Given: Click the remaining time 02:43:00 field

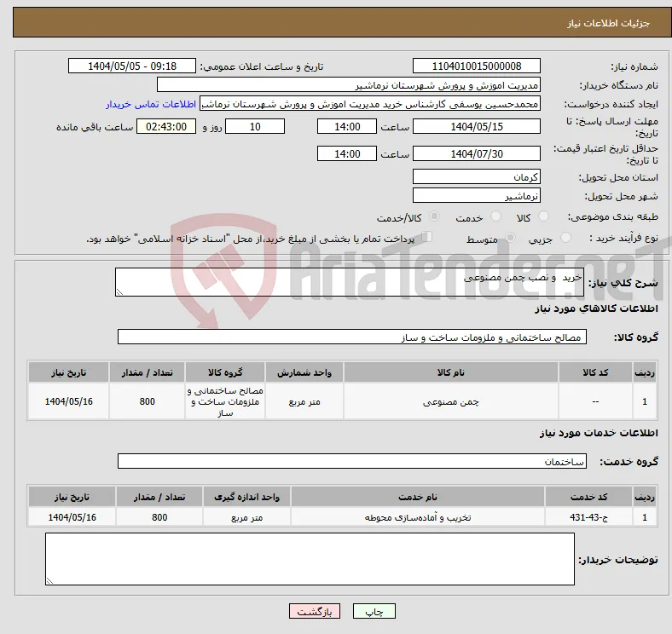Looking at the screenshot, I should click(166, 127).
